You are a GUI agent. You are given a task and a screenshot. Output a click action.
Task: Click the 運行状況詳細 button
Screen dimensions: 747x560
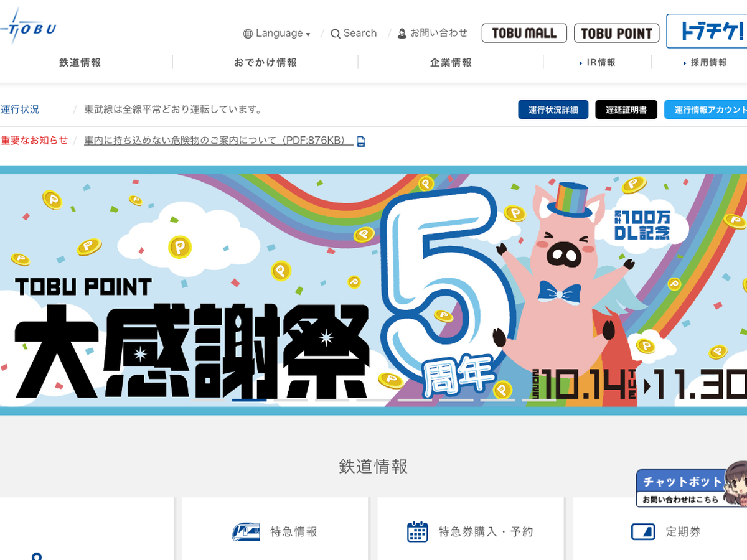[553, 110]
